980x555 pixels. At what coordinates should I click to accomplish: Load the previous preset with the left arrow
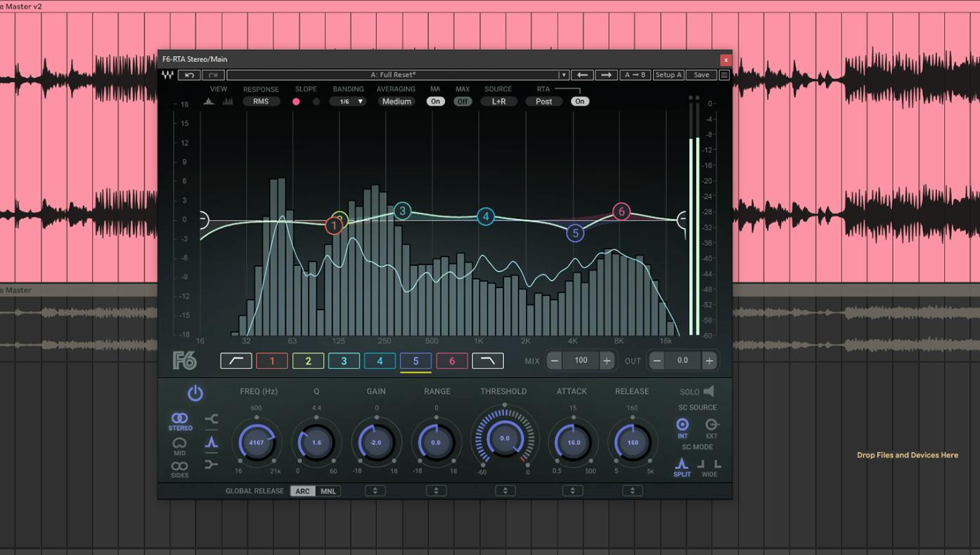pos(582,75)
